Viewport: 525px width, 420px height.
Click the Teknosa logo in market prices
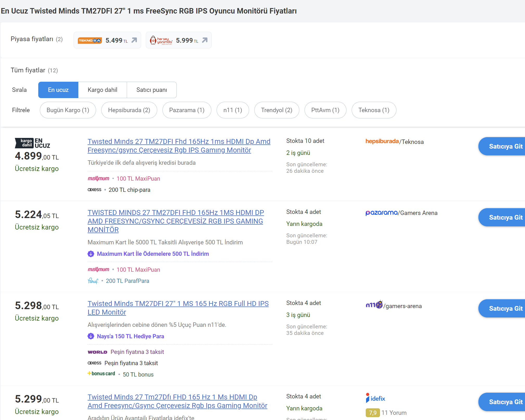coord(90,40)
